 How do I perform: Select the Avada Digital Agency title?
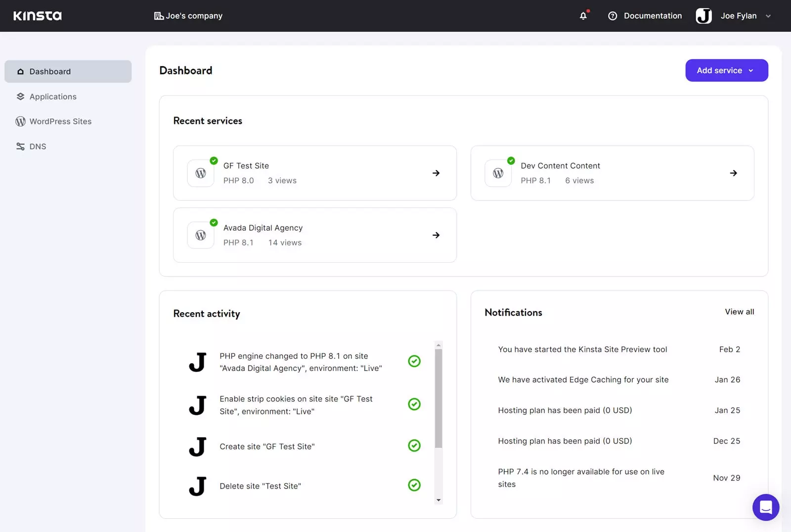tap(263, 228)
